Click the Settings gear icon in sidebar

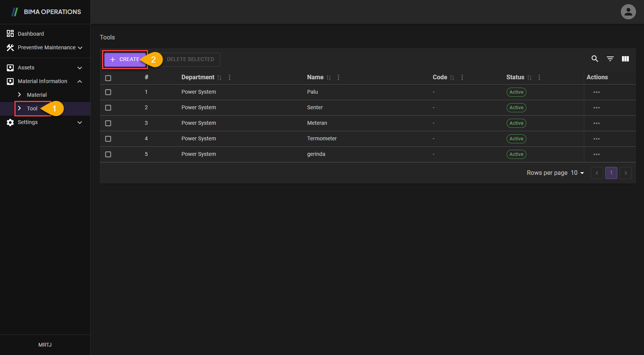coord(9,122)
